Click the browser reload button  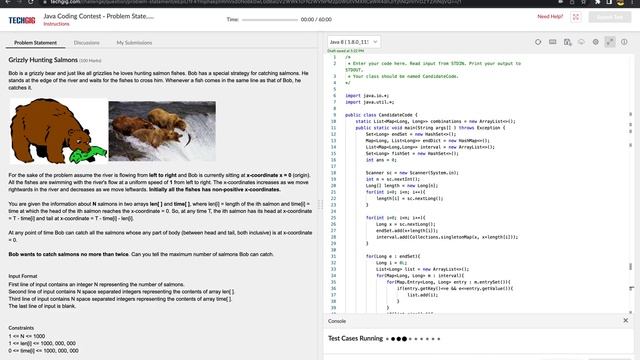coord(31,2)
